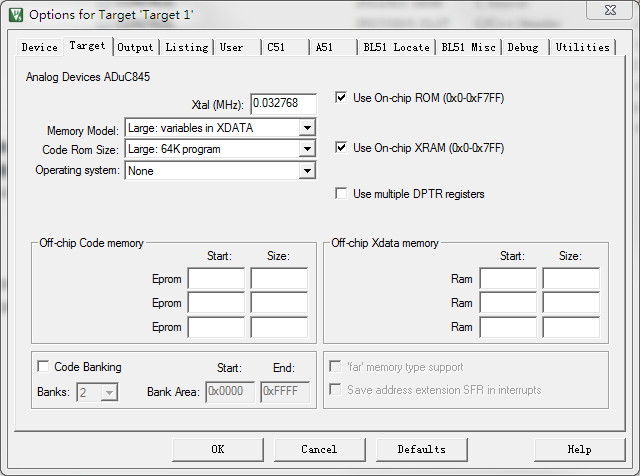640x476 pixels.
Task: Switch to the C51 tab
Action: click(x=285, y=47)
